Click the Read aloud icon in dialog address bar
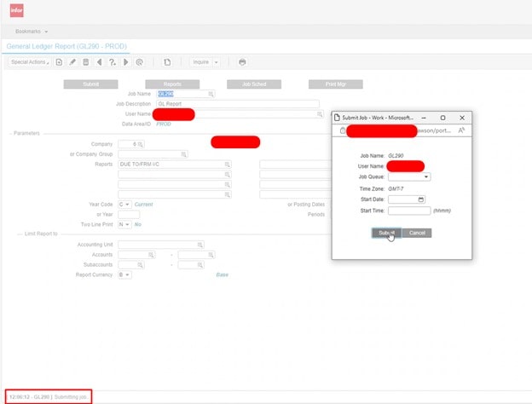The width and height of the screenshot is (532, 404). [x=461, y=130]
